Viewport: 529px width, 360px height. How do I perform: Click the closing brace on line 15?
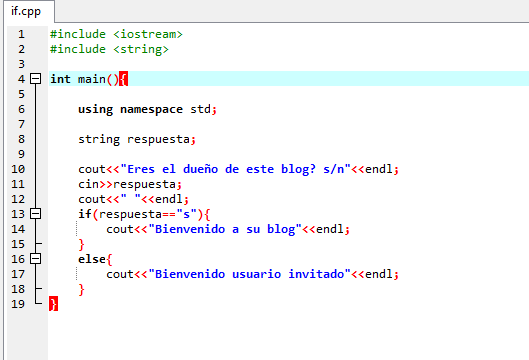pyautogui.click(x=81, y=244)
